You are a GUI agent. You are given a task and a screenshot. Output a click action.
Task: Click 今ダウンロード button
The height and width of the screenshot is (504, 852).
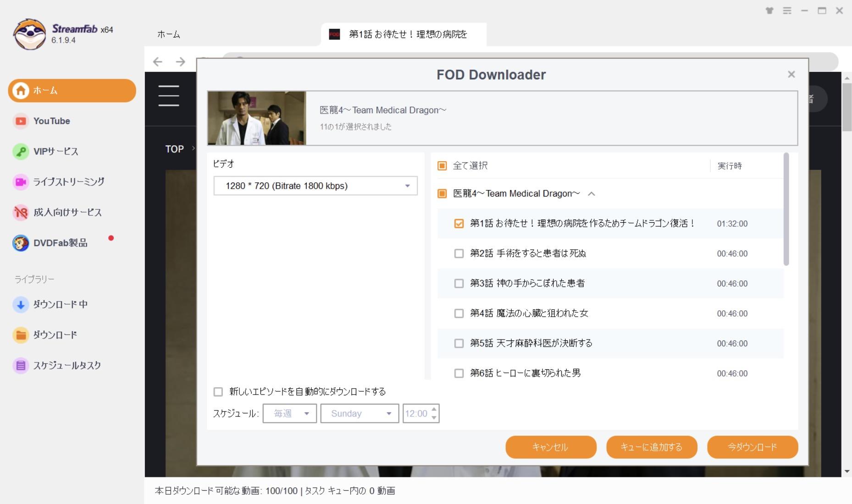coord(752,447)
